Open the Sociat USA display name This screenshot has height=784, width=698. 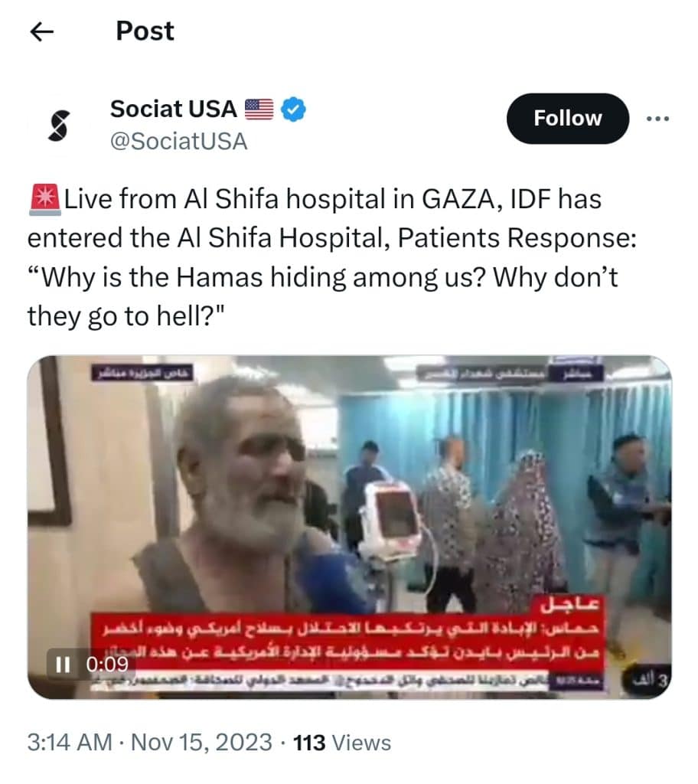[x=174, y=109]
